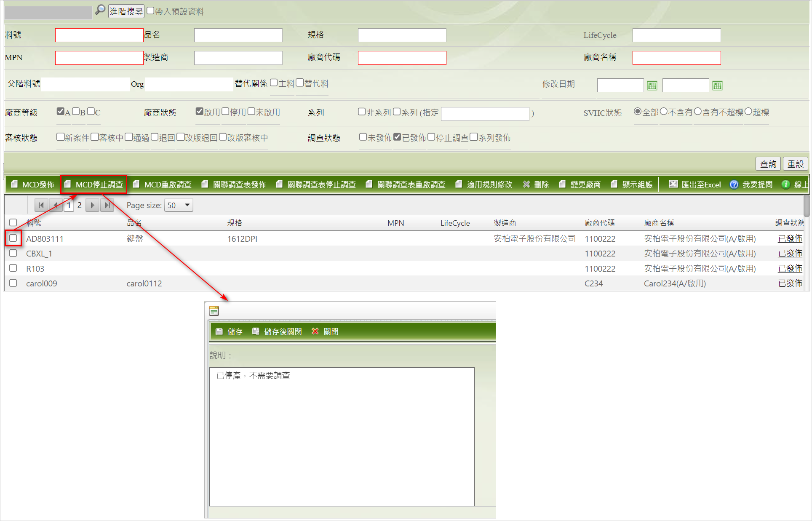Click the note icon in the dialog header
This screenshot has width=812, height=521.
coord(214,311)
